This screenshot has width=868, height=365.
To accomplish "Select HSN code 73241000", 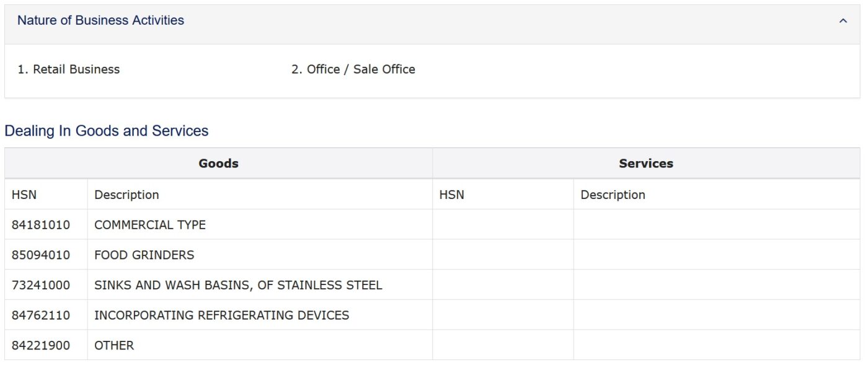I will 41,285.
